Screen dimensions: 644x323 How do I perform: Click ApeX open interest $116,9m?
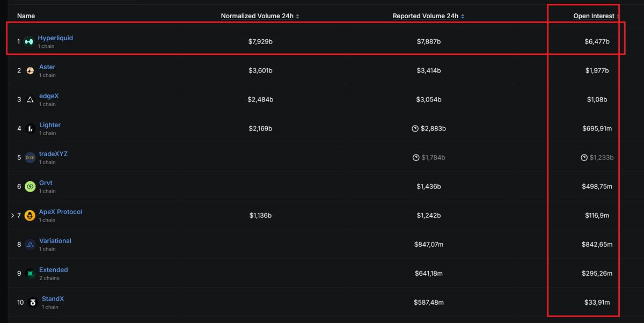point(597,215)
